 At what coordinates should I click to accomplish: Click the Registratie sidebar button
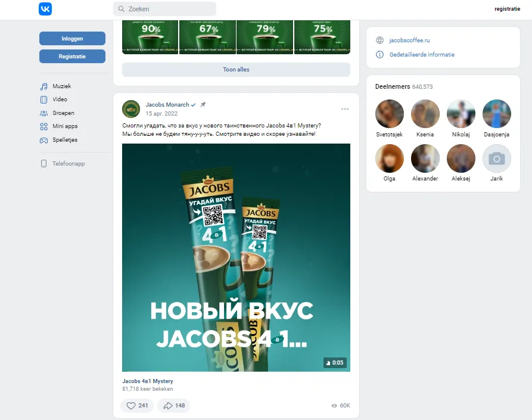click(x=72, y=55)
